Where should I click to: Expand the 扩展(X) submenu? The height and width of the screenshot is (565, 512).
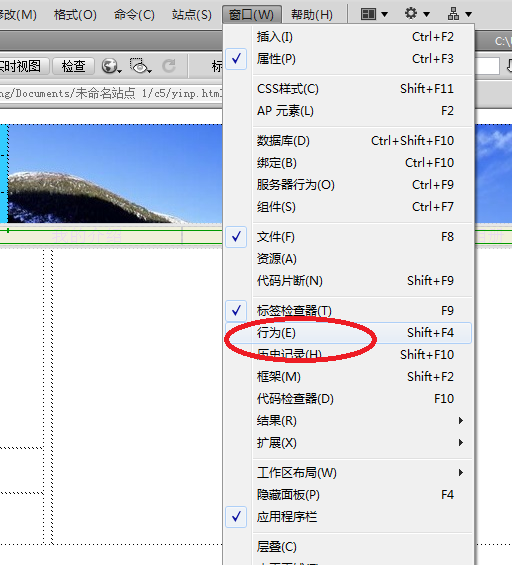coord(348,442)
